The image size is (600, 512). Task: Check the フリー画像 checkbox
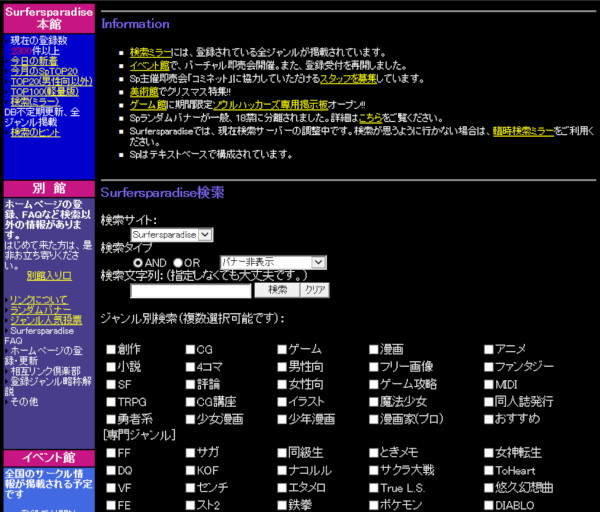pos(374,367)
